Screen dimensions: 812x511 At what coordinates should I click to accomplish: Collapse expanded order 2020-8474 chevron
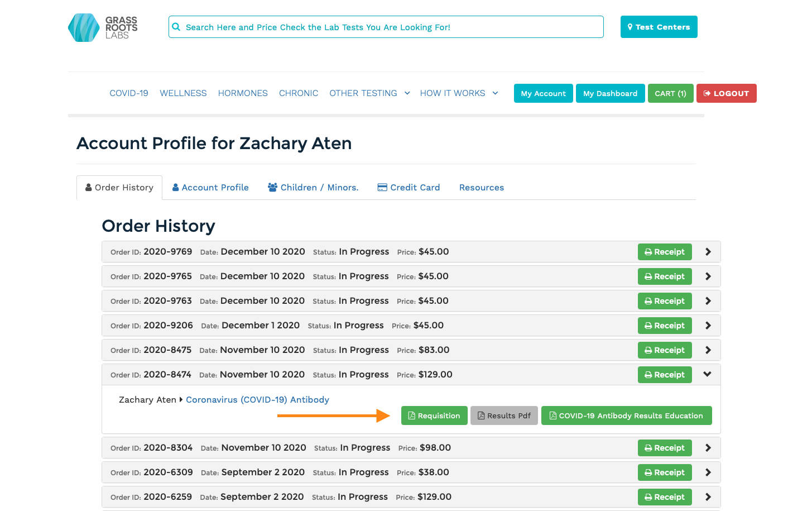707,374
